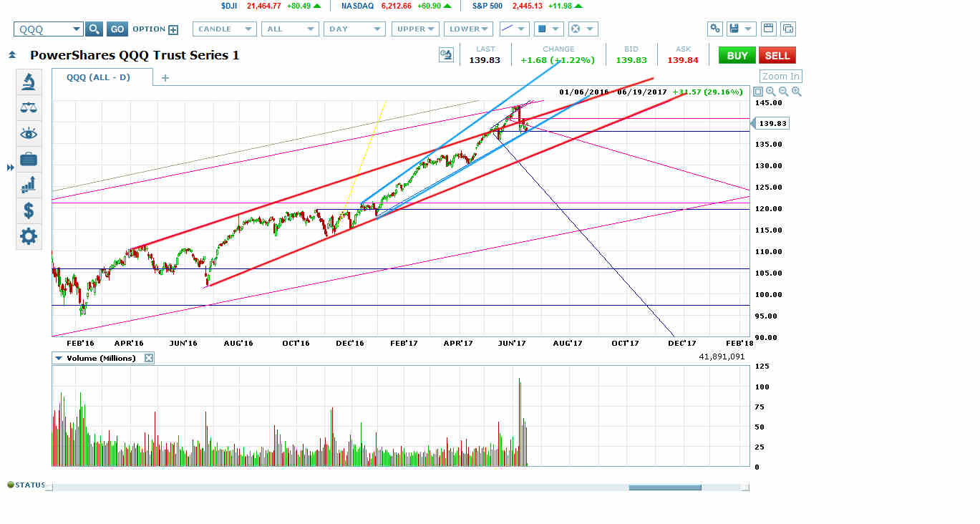This screenshot has height=524, width=980.
Task: Click the floppy disk save icon
Action: pyautogui.click(x=734, y=29)
